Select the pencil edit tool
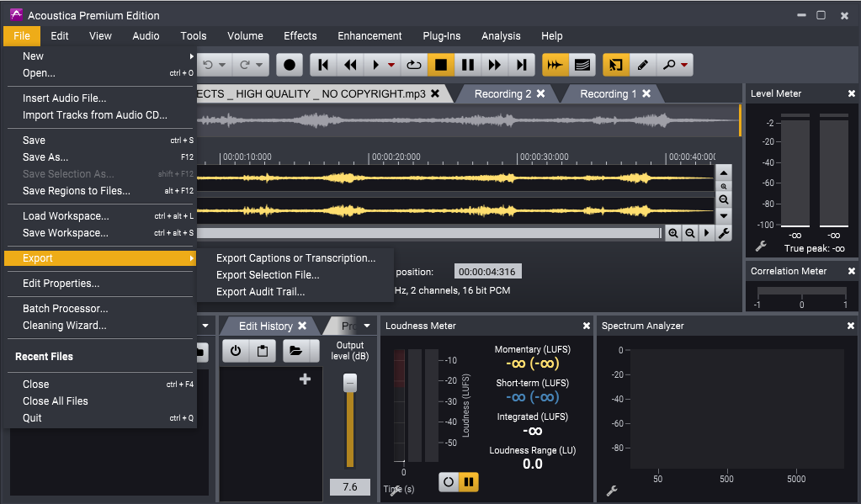This screenshot has height=504, width=861. point(642,65)
